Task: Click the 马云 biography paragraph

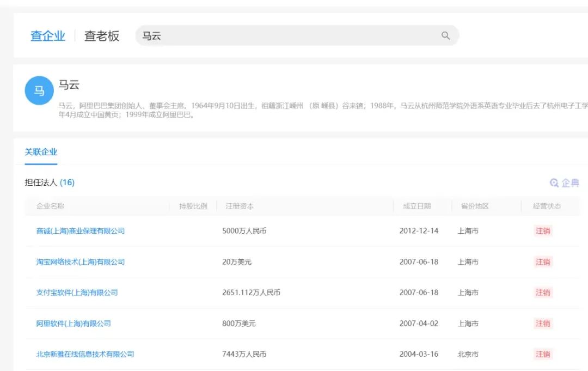Action: click(x=323, y=110)
